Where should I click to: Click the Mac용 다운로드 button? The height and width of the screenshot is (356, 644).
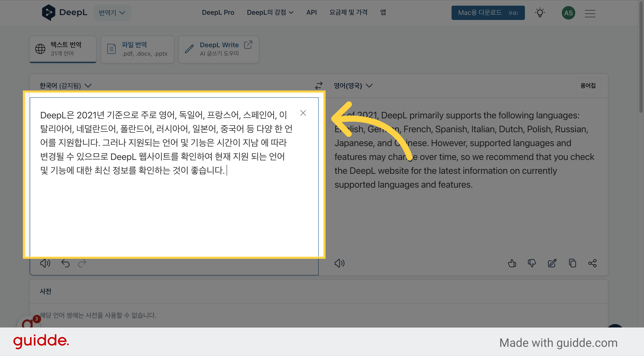click(x=488, y=13)
